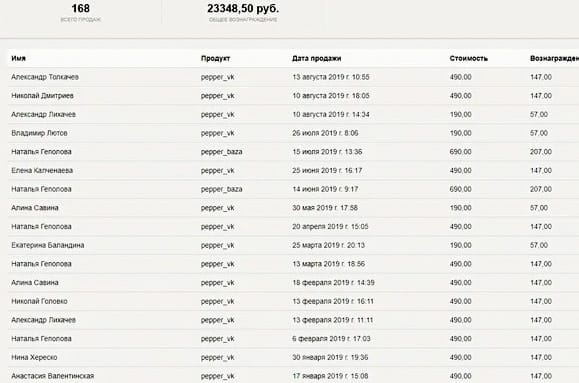Select the name Елена Калченаева
579x383 pixels.
pos(42,171)
